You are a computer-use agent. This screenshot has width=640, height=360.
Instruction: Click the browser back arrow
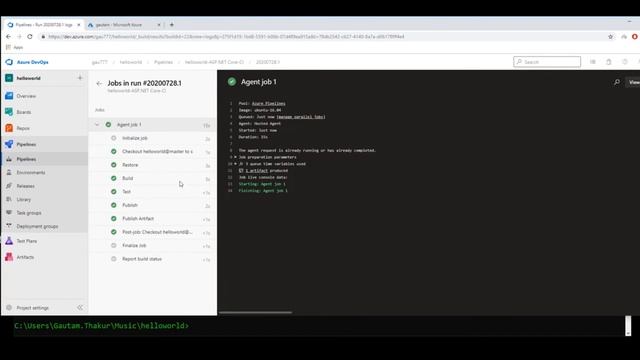click(x=9, y=37)
